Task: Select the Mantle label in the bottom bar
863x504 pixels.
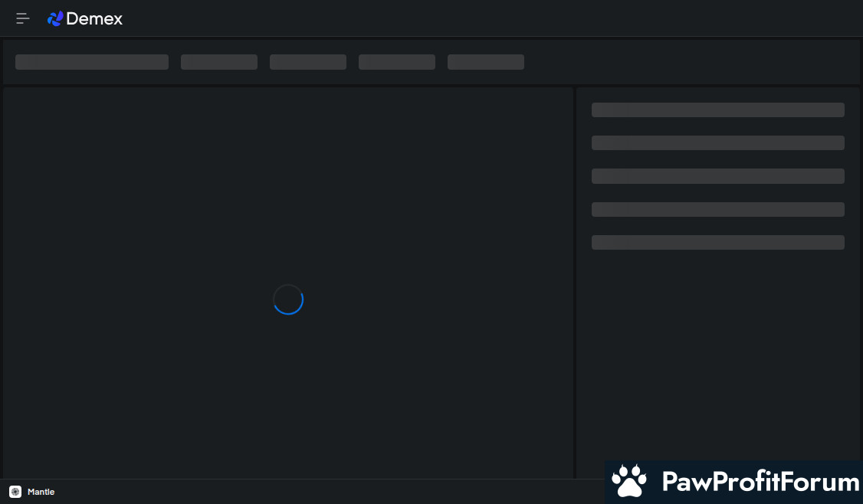Action: [41, 492]
